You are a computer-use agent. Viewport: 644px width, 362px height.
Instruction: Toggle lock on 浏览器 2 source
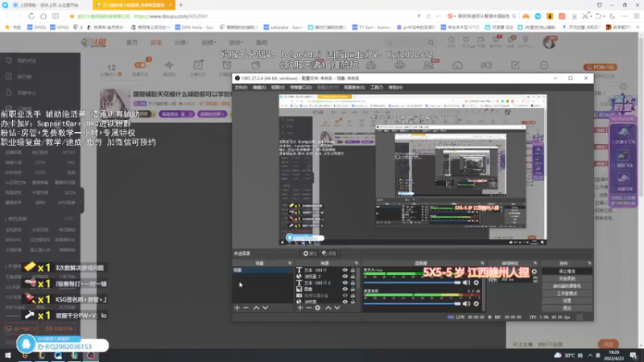point(353,277)
